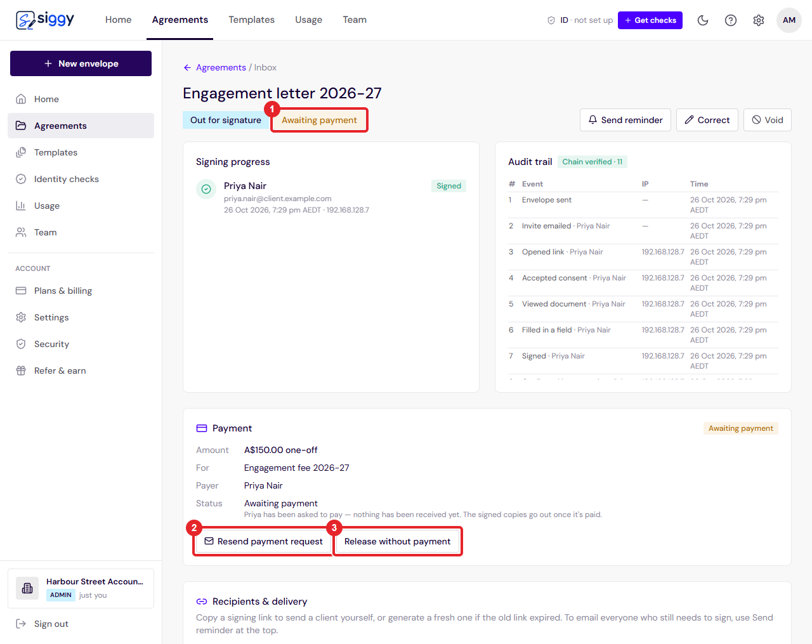
Task: Resend payment request to Priya
Action: click(263, 541)
